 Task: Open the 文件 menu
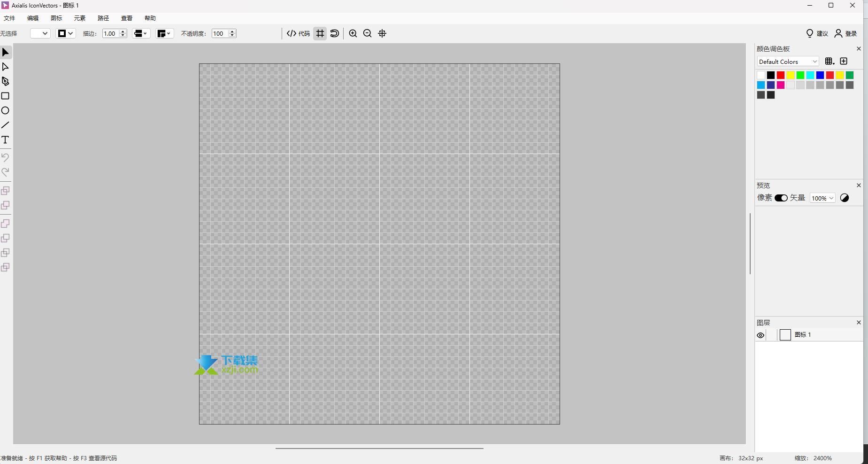tap(9, 18)
